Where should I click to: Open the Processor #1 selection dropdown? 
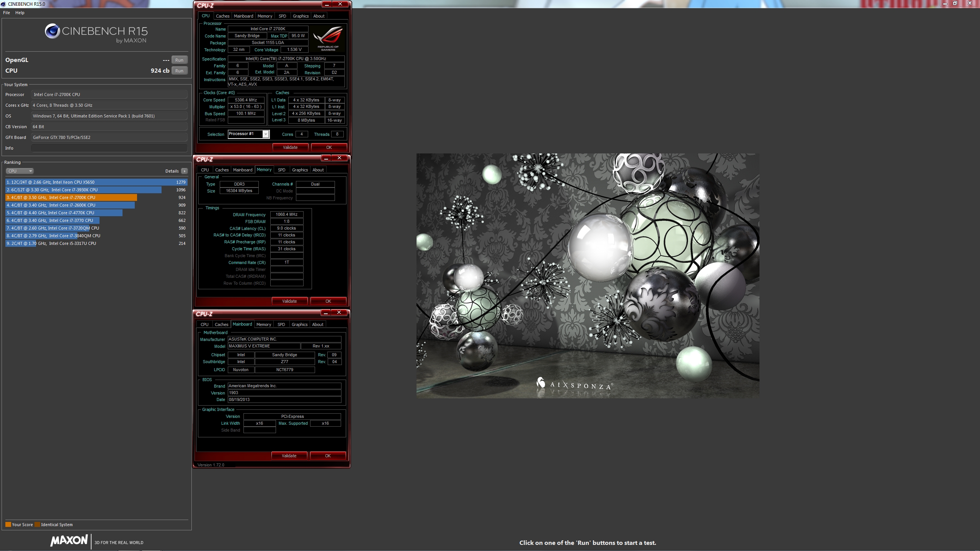(249, 134)
